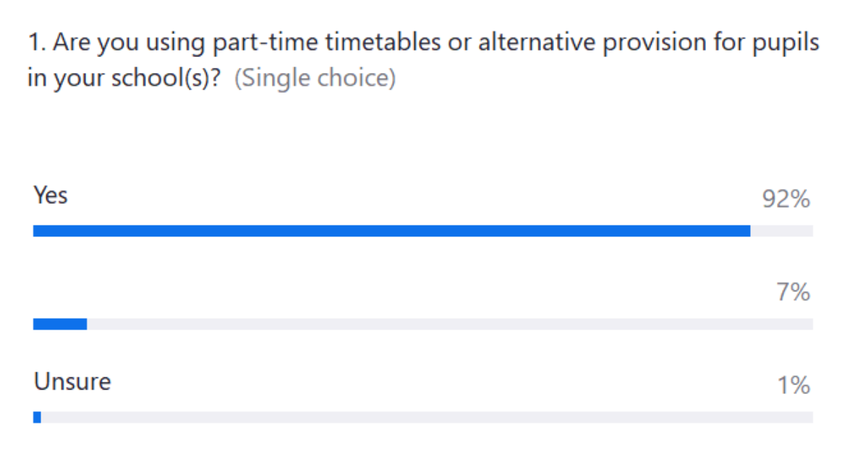The width and height of the screenshot is (868, 472).
Task: Click the small blue Unsure bar fill
Action: coord(37,417)
